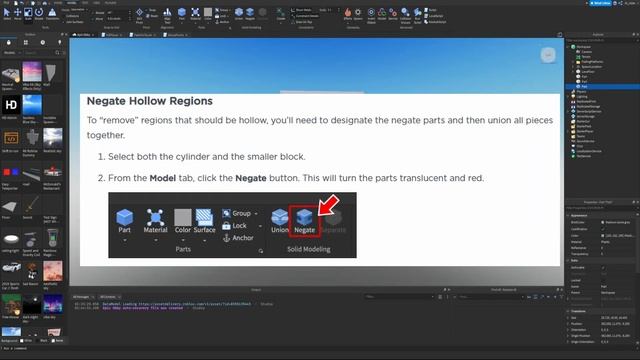Collapse the Transform section in Properties
Screen dimensions: 640x360
point(568,311)
